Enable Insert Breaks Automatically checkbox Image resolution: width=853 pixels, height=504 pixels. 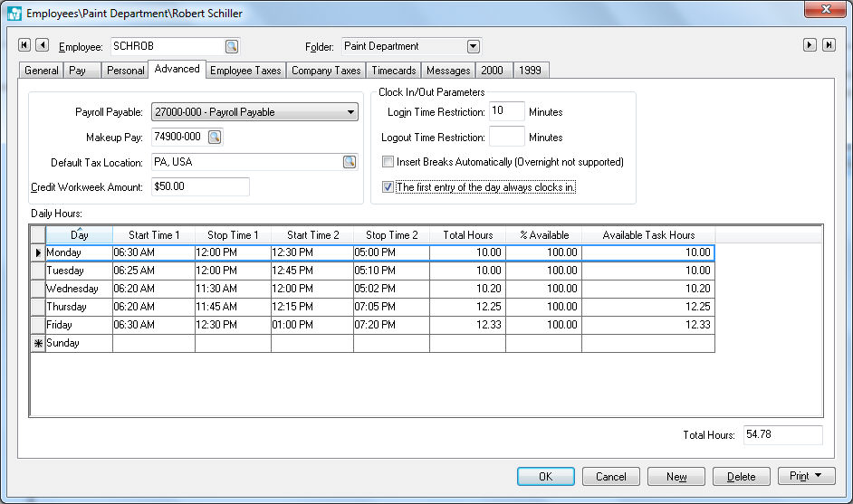click(x=388, y=162)
